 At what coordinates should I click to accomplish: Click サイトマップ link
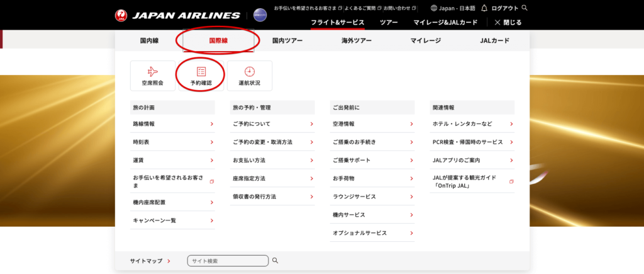[x=150, y=261]
